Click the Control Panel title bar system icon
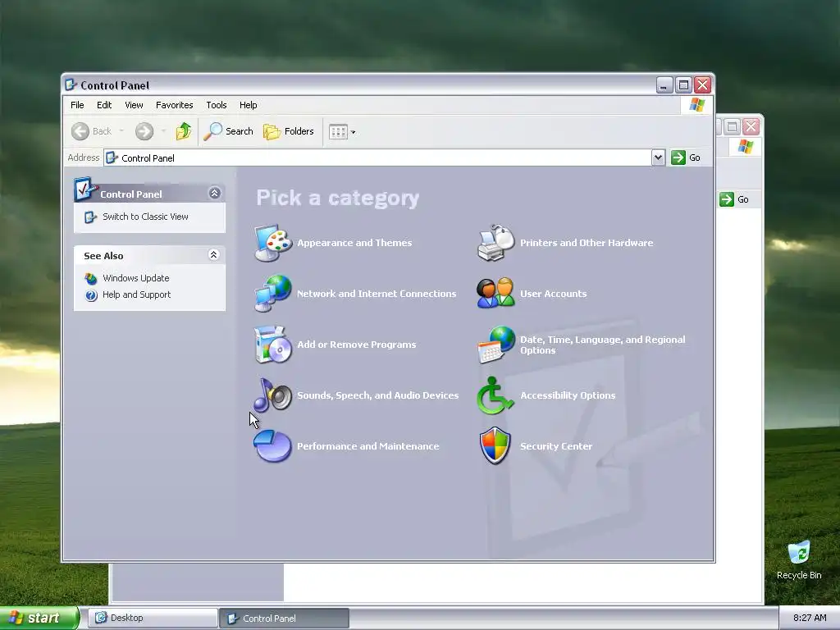This screenshot has height=630, width=840. tap(71, 84)
